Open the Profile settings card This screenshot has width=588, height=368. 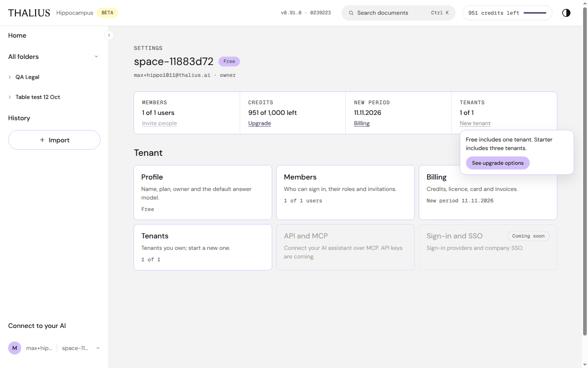(203, 193)
